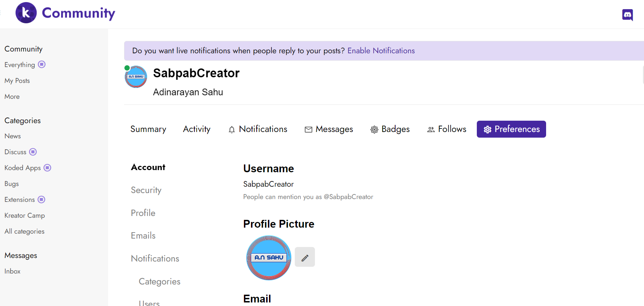Open the Discuss category

[x=15, y=152]
